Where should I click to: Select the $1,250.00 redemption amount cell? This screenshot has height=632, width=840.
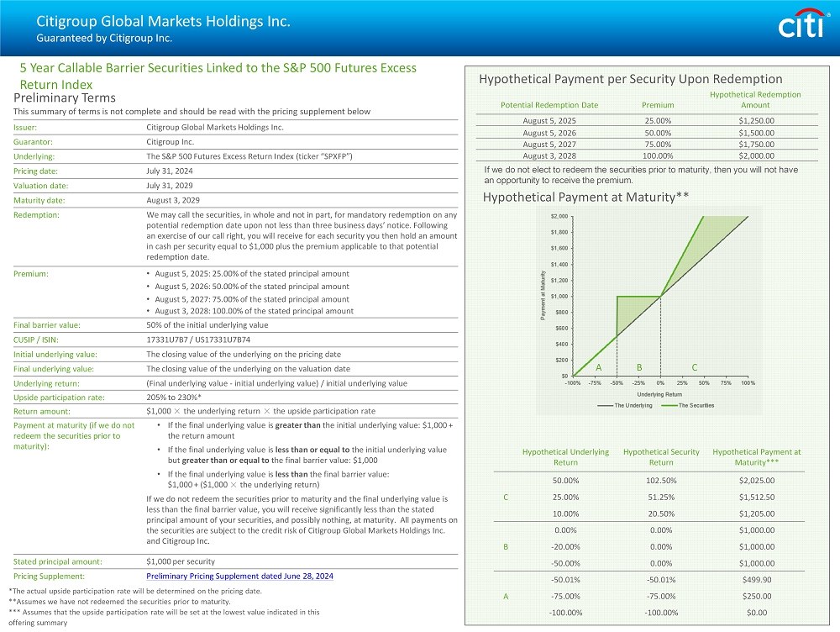(x=755, y=121)
